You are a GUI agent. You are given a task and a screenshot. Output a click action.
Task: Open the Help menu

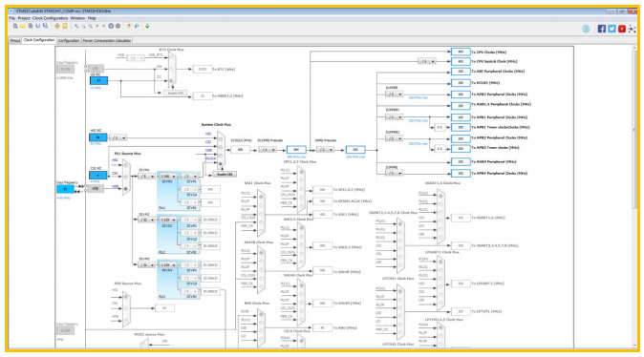click(x=92, y=18)
